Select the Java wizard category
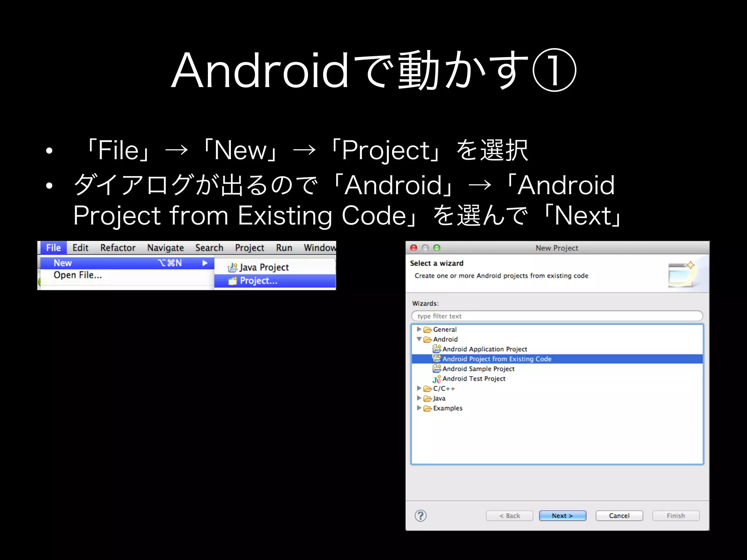 pyautogui.click(x=439, y=398)
